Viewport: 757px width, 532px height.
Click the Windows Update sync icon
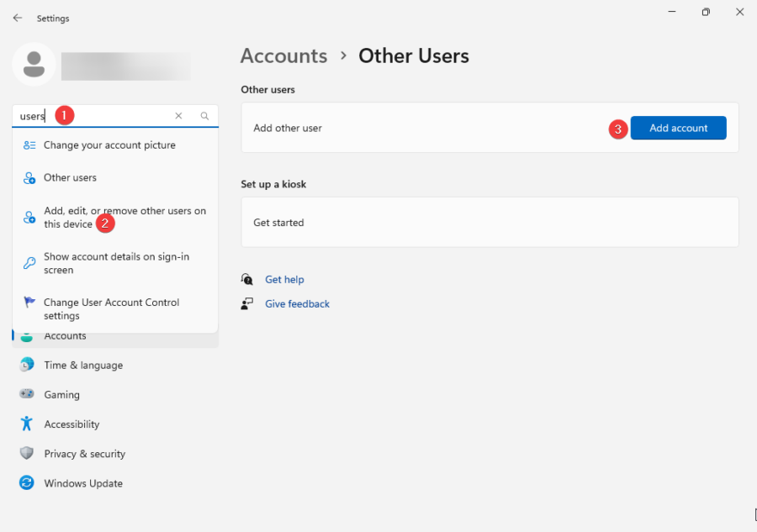point(27,483)
